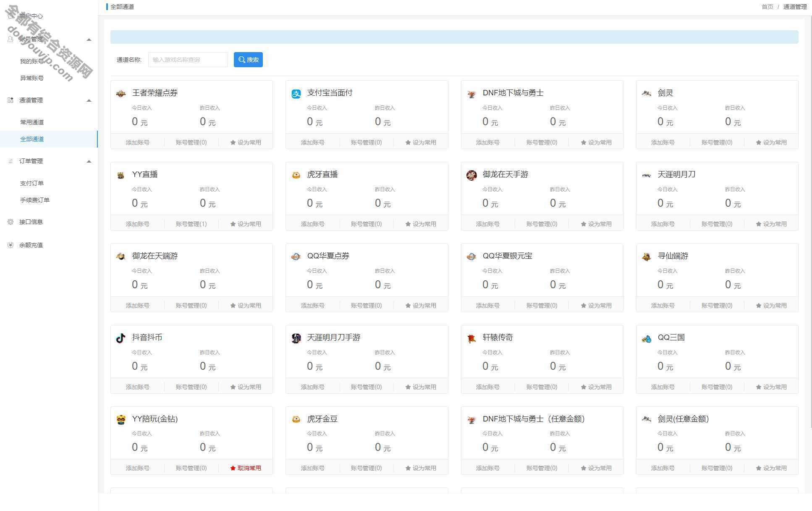Click the 御龙在天端游 channel icon
This screenshot has height=511, width=812.
tap(121, 256)
